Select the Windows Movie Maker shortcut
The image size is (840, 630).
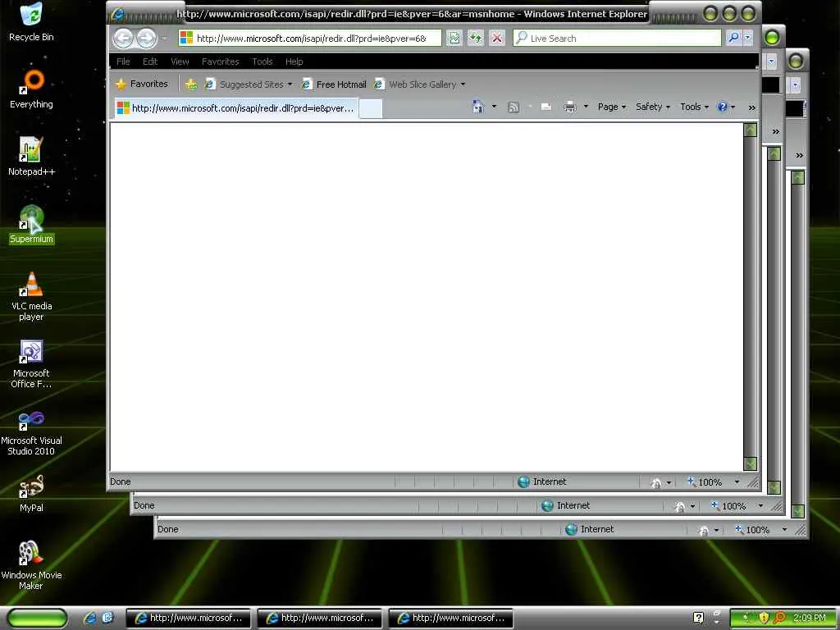click(x=31, y=565)
